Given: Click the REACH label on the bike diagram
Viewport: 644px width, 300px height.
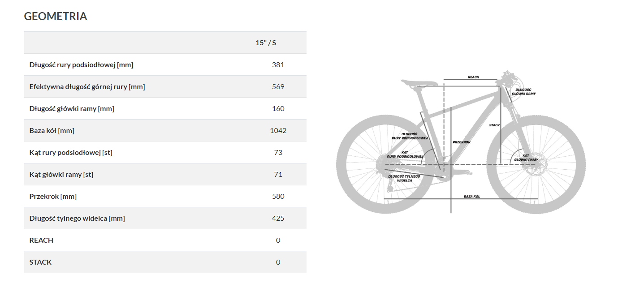Looking at the screenshot, I should point(473,77).
